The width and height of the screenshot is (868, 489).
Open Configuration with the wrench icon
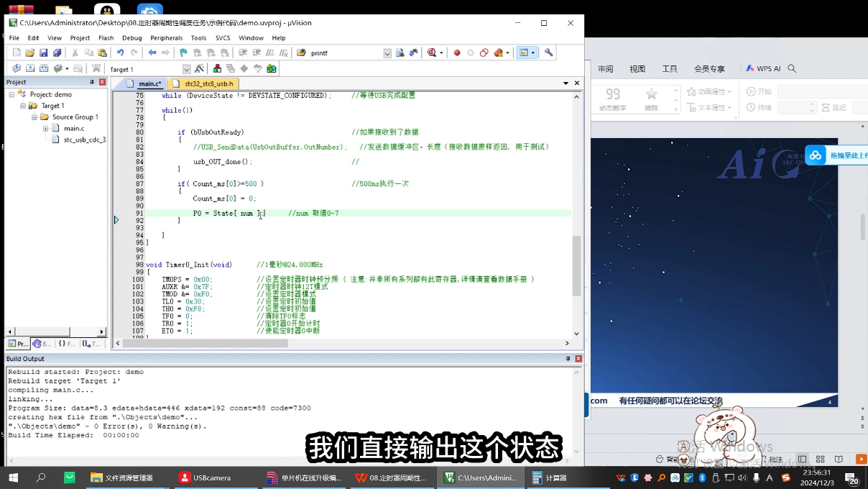click(x=549, y=52)
